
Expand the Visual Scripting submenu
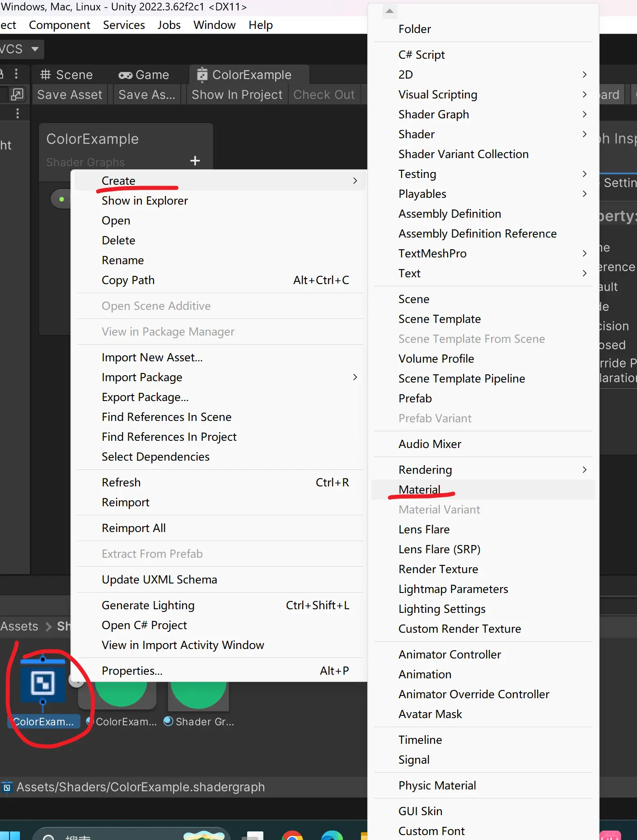click(x=584, y=94)
